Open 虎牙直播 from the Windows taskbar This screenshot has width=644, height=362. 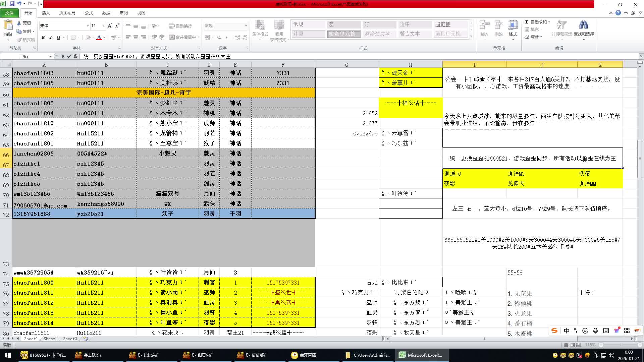click(x=304, y=355)
